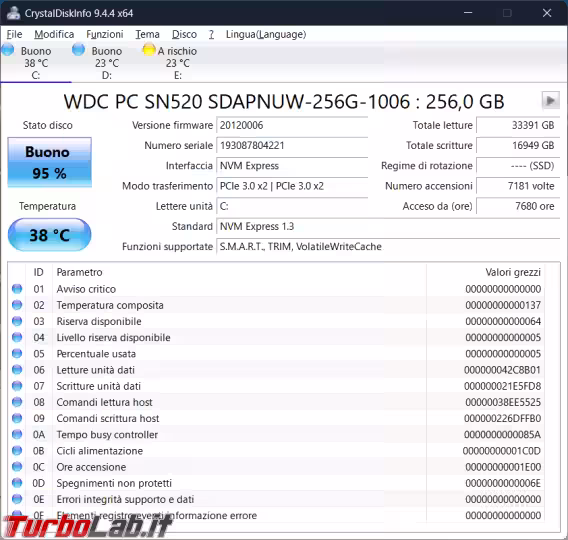Image resolution: width=568 pixels, height=540 pixels.
Task: Open the Funzioni menu
Action: (105, 34)
